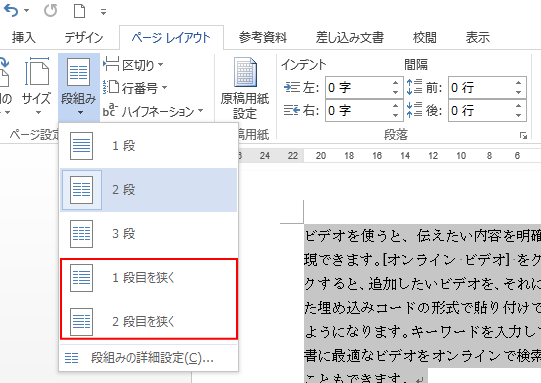
Task: Decrease spacing after 後 with down spinner
Action: [518, 115]
